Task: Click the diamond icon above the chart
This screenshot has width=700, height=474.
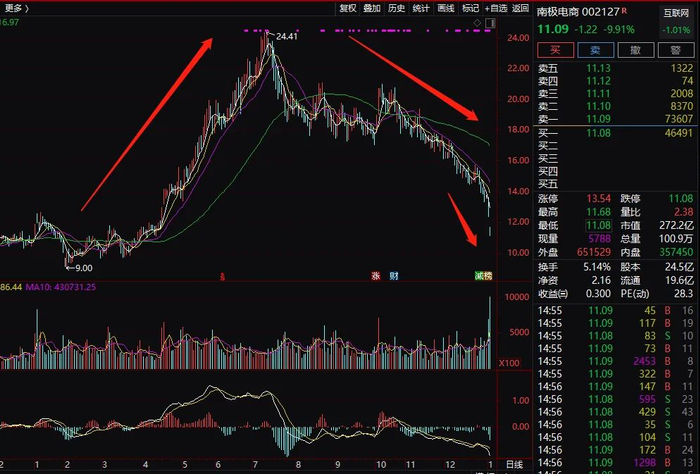Action: 477,23
